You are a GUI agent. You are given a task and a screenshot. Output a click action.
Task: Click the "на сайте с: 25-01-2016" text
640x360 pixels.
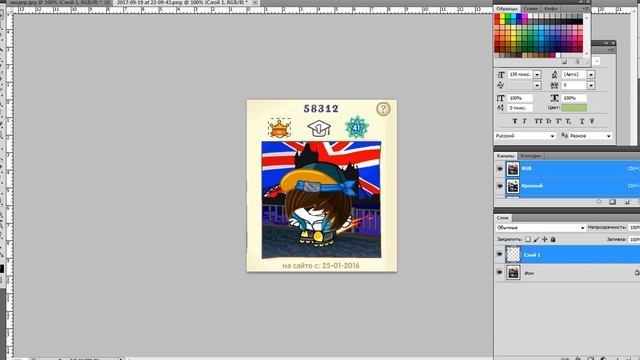tap(321, 266)
